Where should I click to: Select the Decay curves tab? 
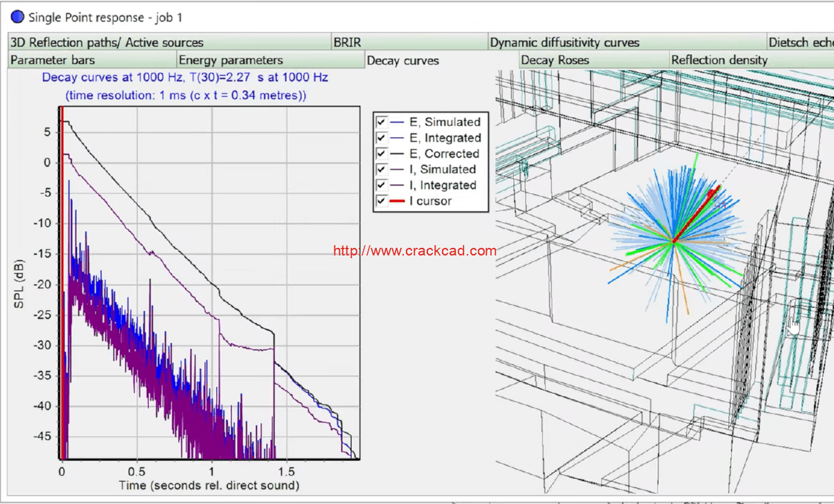pos(441,60)
